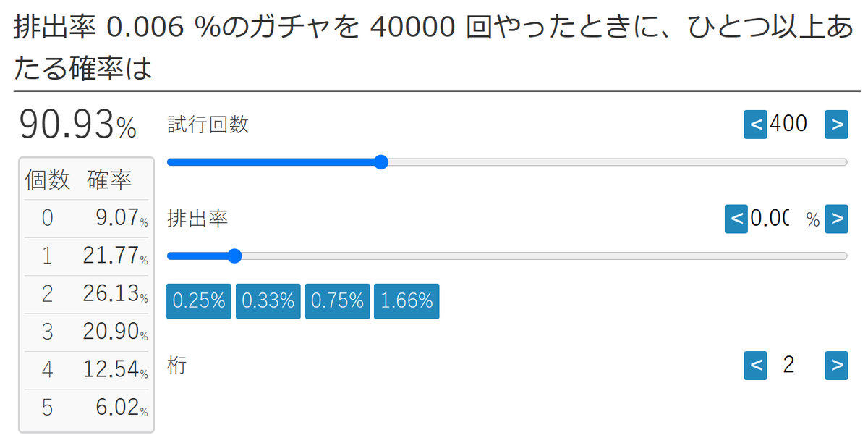
Task: Increase digits (桁) with right arrow
Action: tap(836, 366)
